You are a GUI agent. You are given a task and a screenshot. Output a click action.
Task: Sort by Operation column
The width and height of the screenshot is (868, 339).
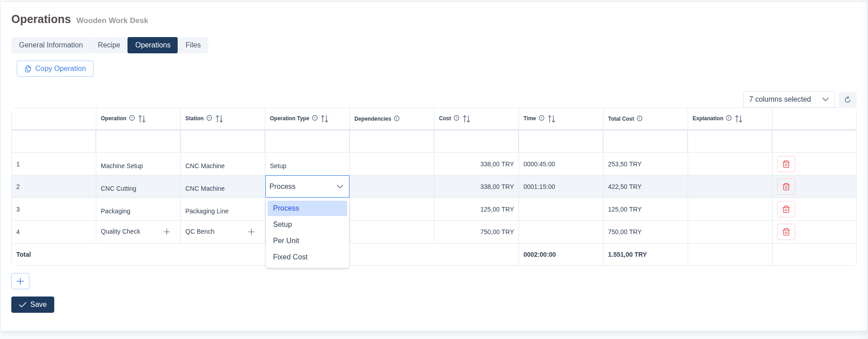pyautogui.click(x=142, y=119)
